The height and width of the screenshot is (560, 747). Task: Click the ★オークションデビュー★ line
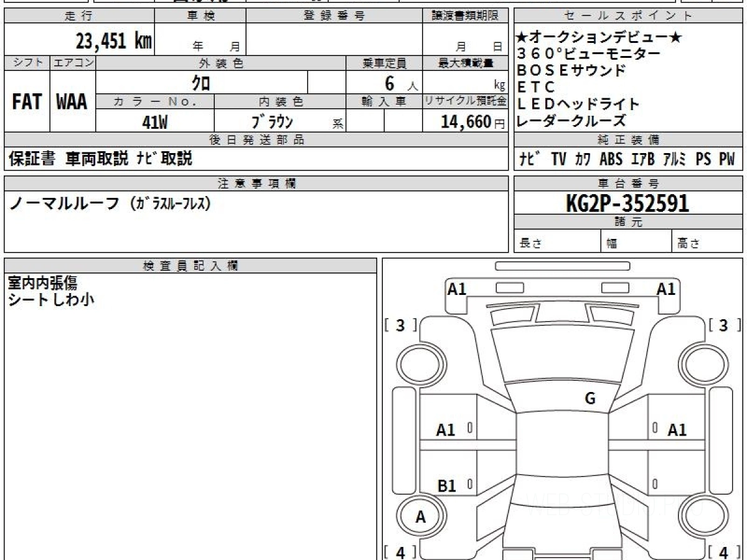[599, 37]
